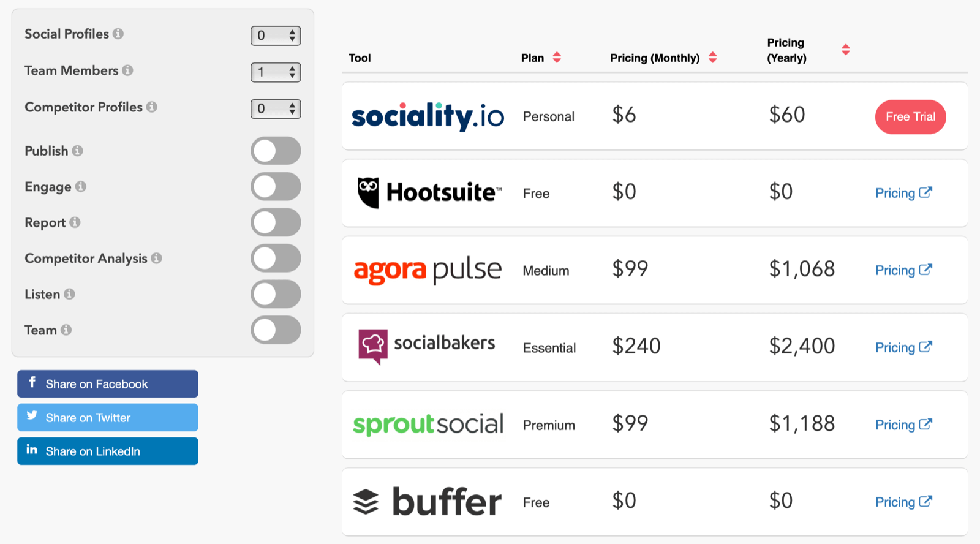Click the Sociality.io logo
980x544 pixels.
[427, 116]
